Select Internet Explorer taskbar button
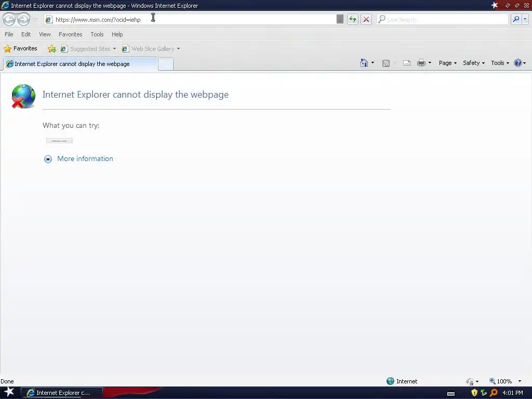 [62, 393]
